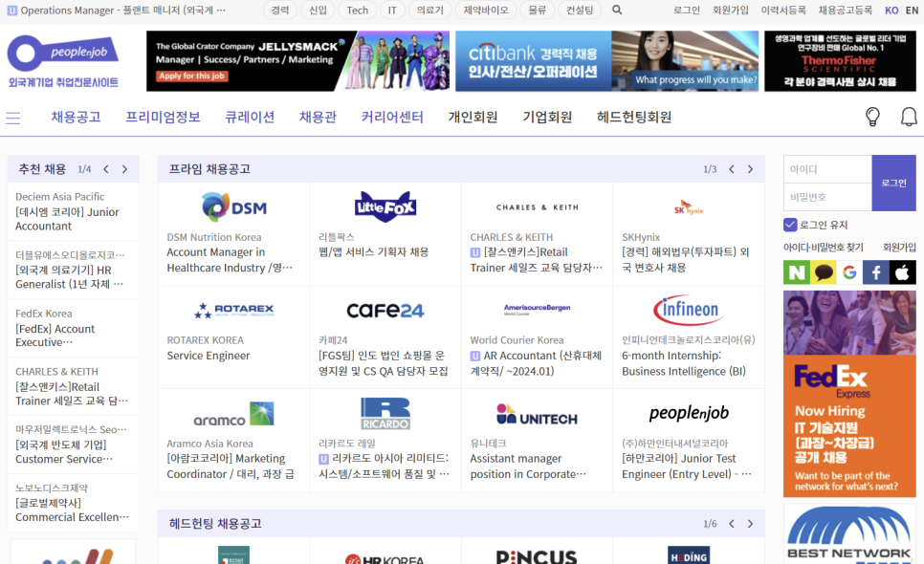Open the 개인회원 menu
Image resolution: width=924 pixels, height=564 pixels.
tap(473, 117)
